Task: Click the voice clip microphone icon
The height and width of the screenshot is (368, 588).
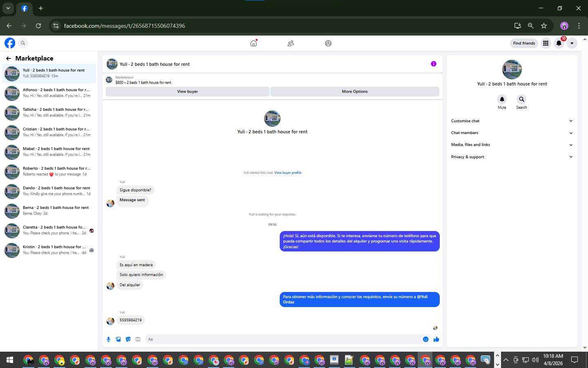Action: tap(109, 339)
